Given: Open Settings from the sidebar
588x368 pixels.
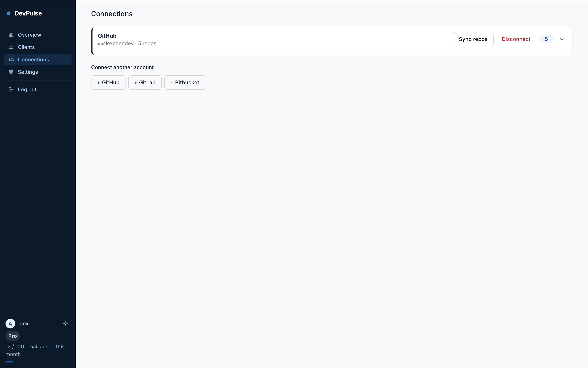Looking at the screenshot, I should point(38,72).
